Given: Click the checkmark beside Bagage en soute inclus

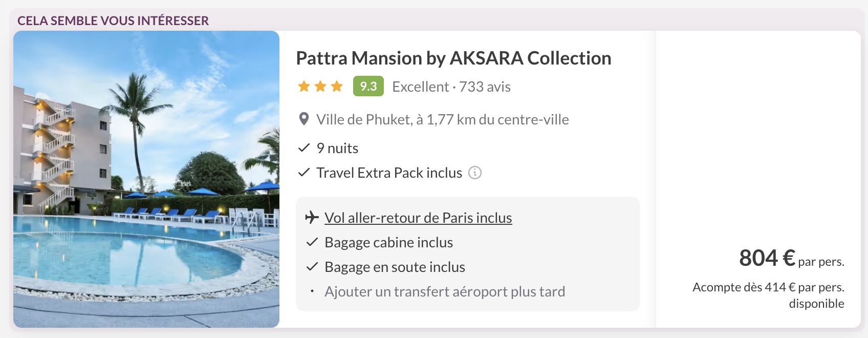Looking at the screenshot, I should pyautogui.click(x=312, y=267).
